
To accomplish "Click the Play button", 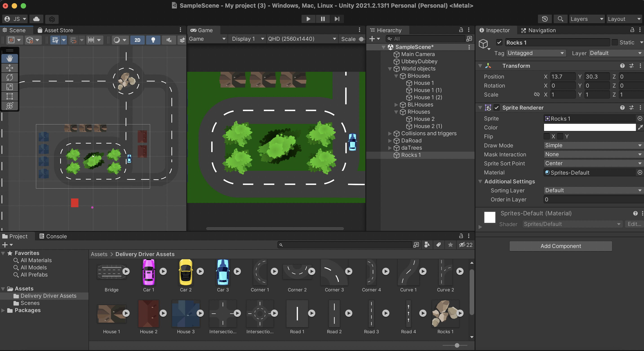I will pyautogui.click(x=308, y=19).
